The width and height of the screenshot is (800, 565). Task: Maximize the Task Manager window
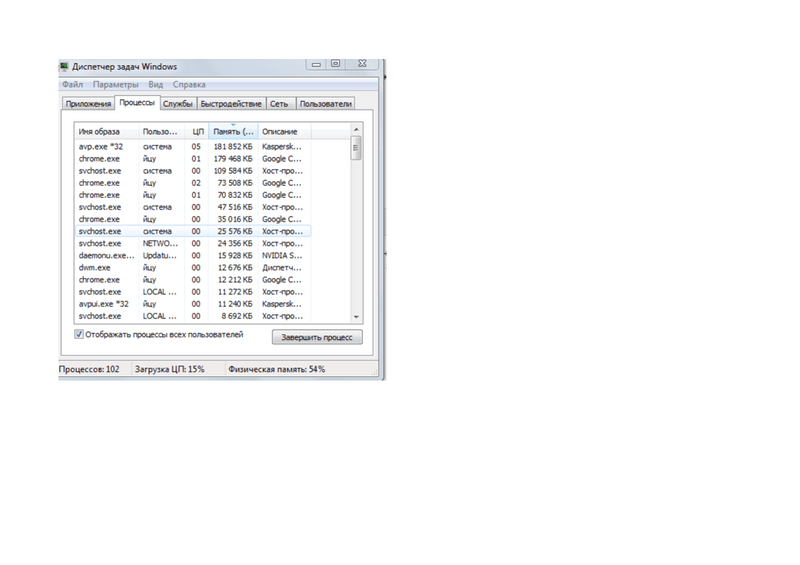coord(335,64)
